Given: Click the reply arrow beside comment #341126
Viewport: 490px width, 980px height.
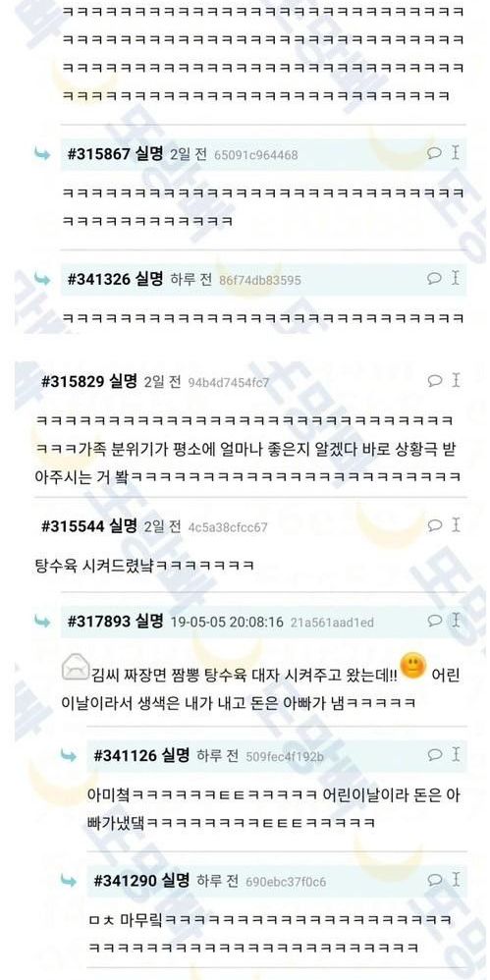Looking at the screenshot, I should coord(69,756).
